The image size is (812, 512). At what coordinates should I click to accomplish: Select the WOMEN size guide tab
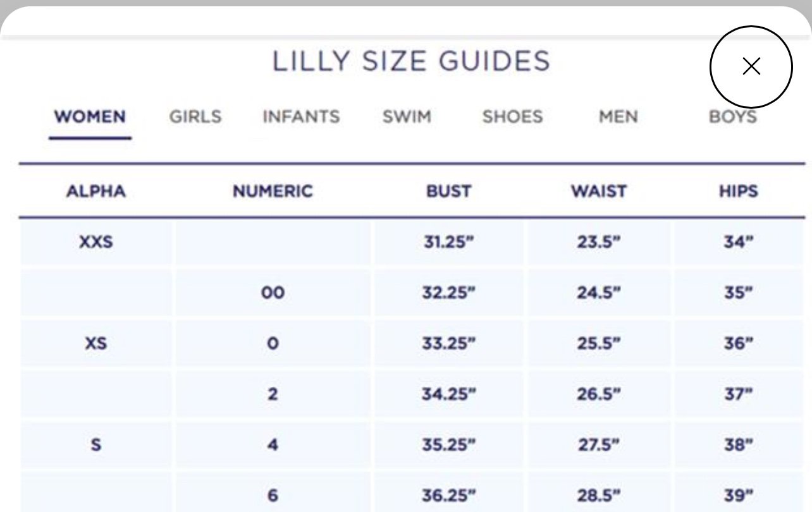point(90,117)
